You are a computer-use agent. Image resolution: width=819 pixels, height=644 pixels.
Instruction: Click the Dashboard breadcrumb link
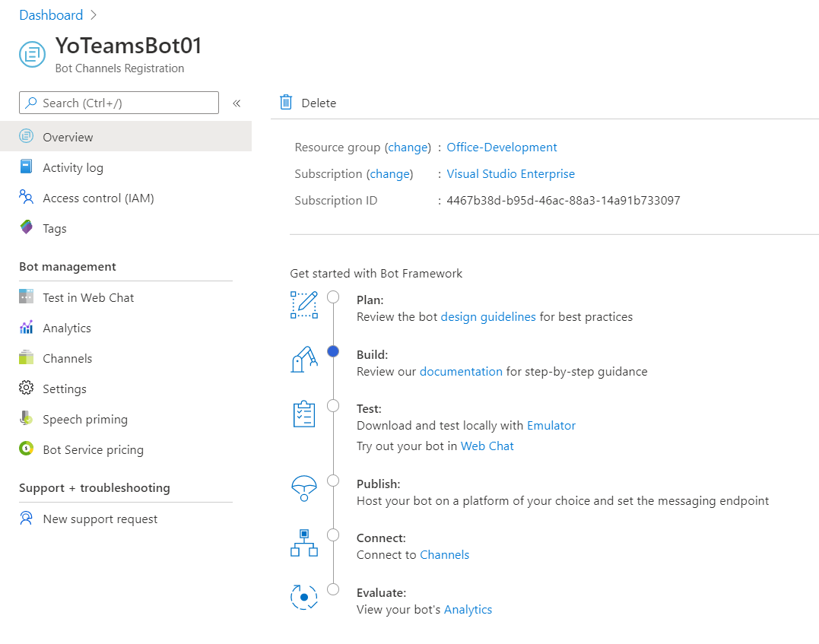51,15
